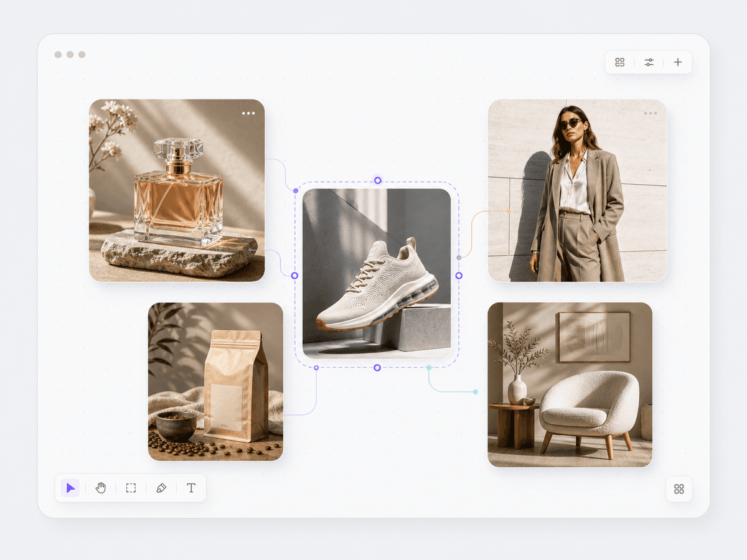
Task: Select the woman in coat image card
Action: coord(577,190)
